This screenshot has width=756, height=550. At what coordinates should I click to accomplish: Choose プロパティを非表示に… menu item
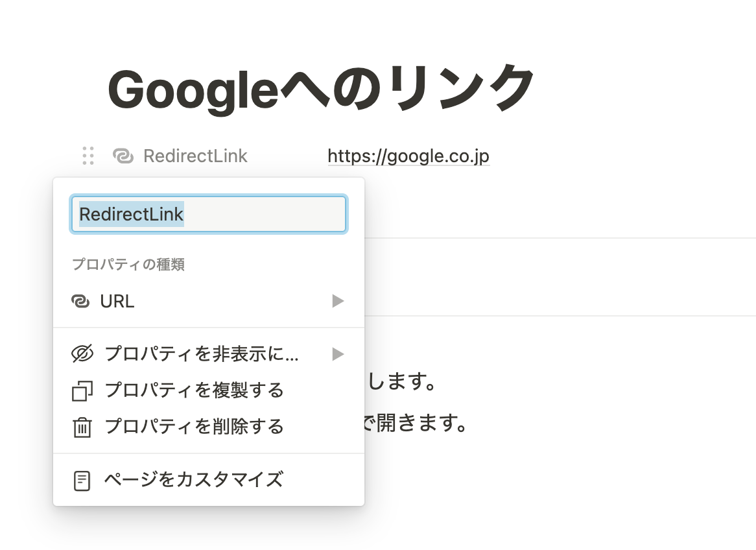pyautogui.click(x=209, y=354)
